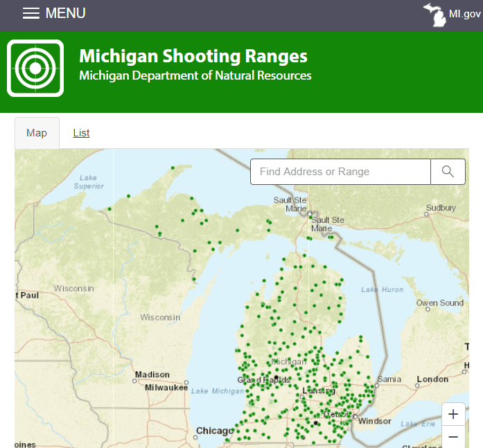Viewport: 483px width, 448px height.
Task: Click the shooting range target logo
Action: [35, 68]
